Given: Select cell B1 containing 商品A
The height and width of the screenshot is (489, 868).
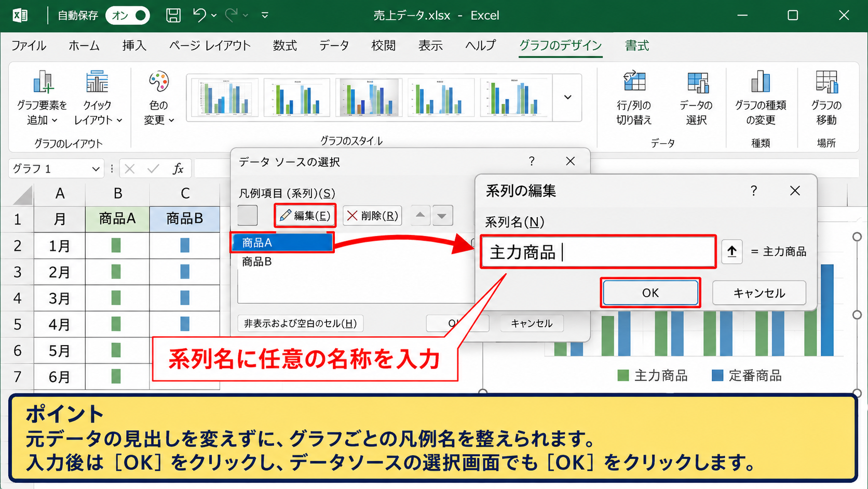Looking at the screenshot, I should [x=117, y=219].
